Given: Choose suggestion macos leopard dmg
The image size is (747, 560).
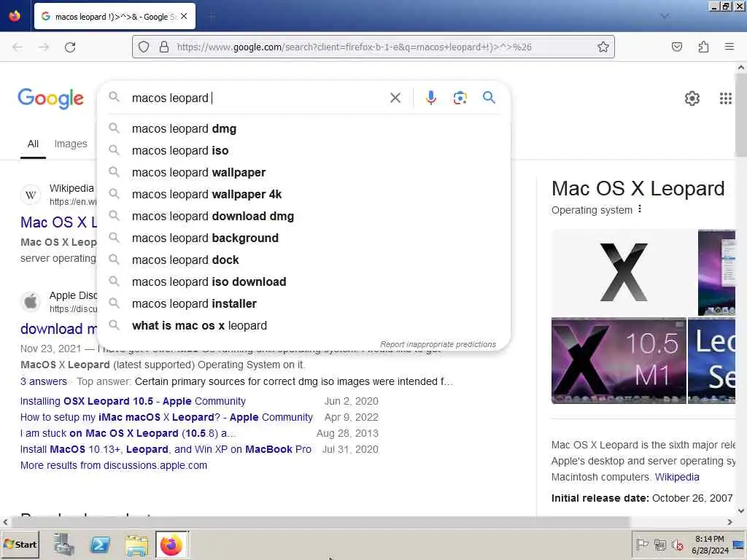Looking at the screenshot, I should click(x=303, y=128).
